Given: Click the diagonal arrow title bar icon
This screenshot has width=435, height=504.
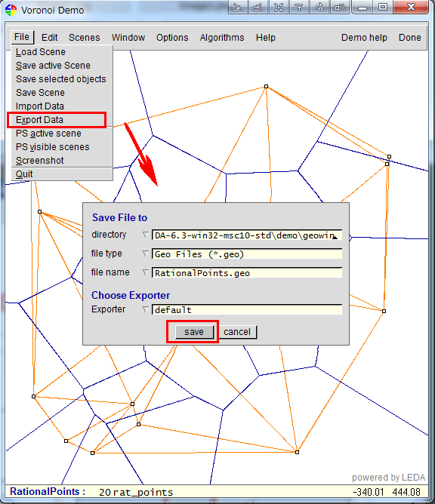Looking at the screenshot, I should [x=238, y=7].
